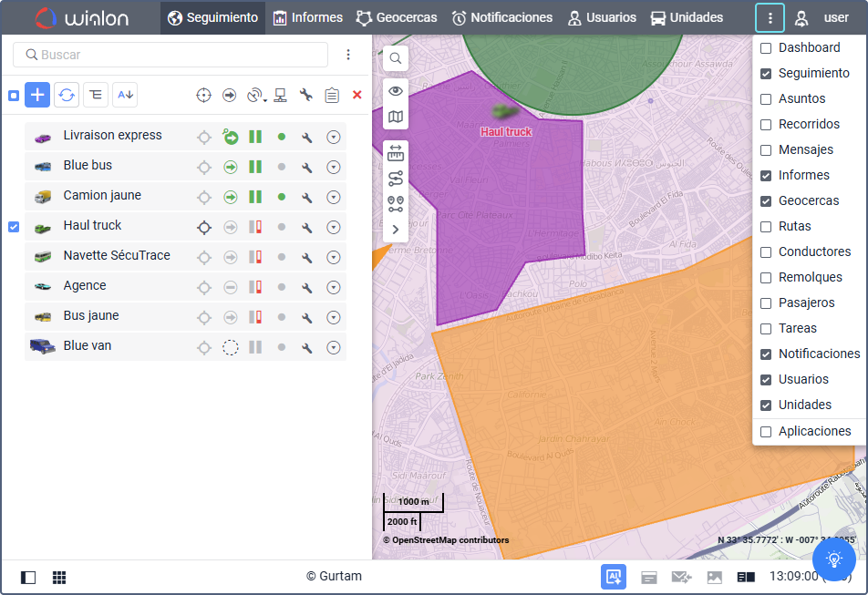
Task: Click the Buscar search field
Action: pyautogui.click(x=170, y=55)
